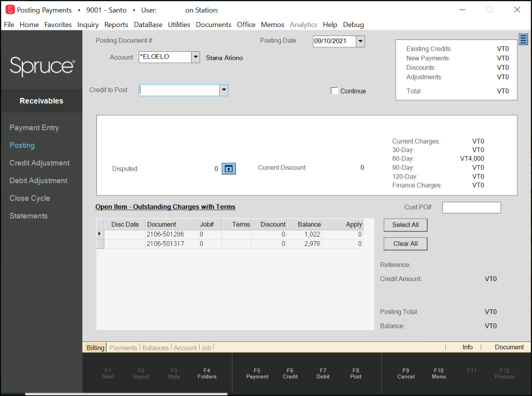Click the Account input field

click(165, 57)
